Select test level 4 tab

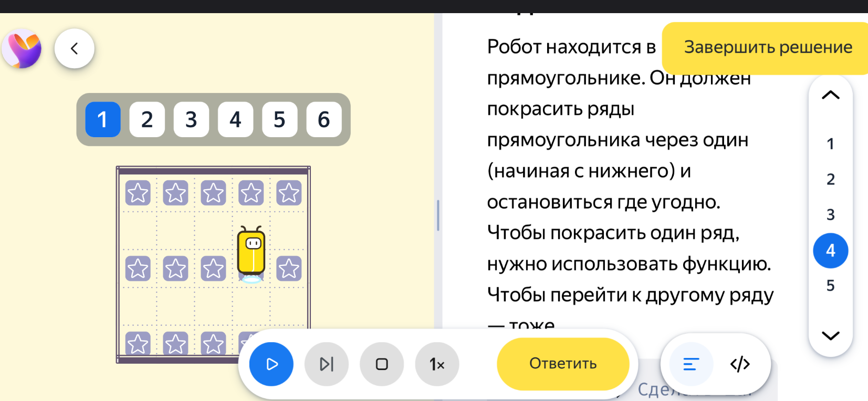coord(235,119)
